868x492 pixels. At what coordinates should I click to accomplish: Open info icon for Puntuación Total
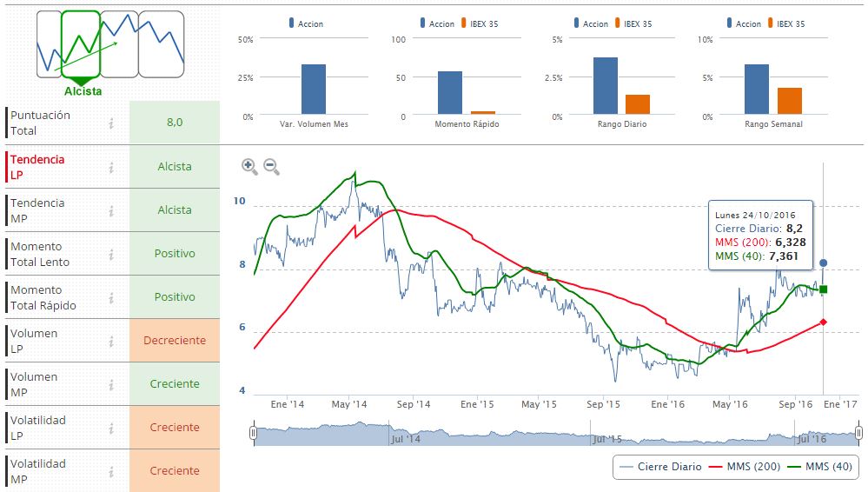(111, 123)
